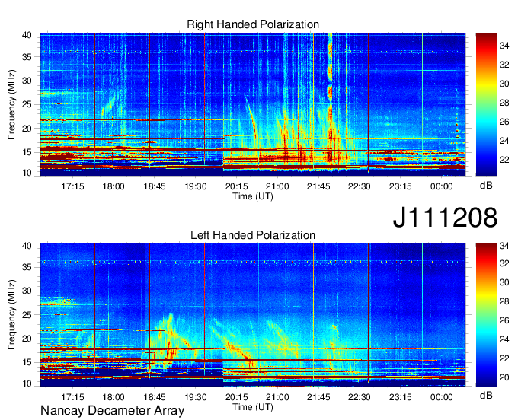Click the "20:15" time tick of Left Handed plot
518x420 pixels.
pyautogui.click(x=237, y=397)
